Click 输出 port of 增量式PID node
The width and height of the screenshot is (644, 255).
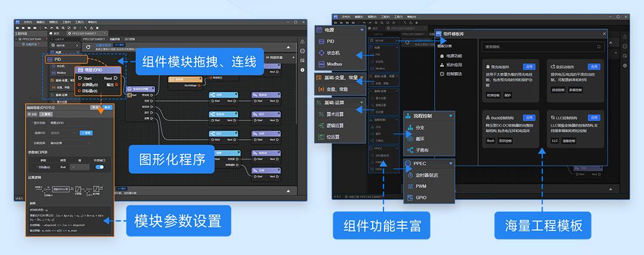coord(117,84)
